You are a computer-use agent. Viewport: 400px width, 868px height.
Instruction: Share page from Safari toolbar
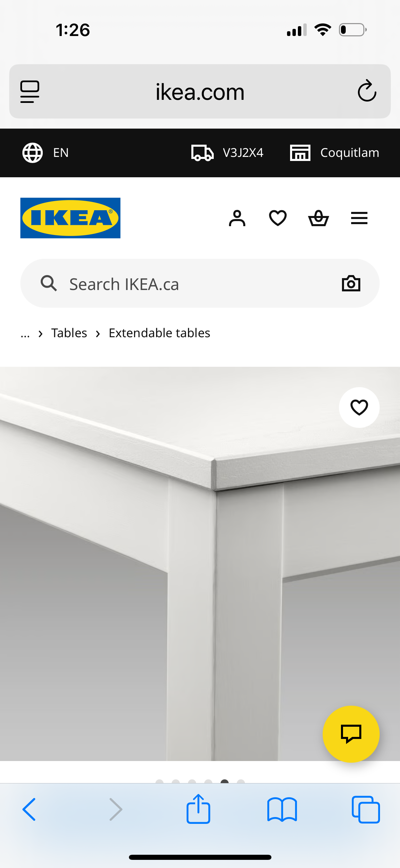tap(198, 809)
